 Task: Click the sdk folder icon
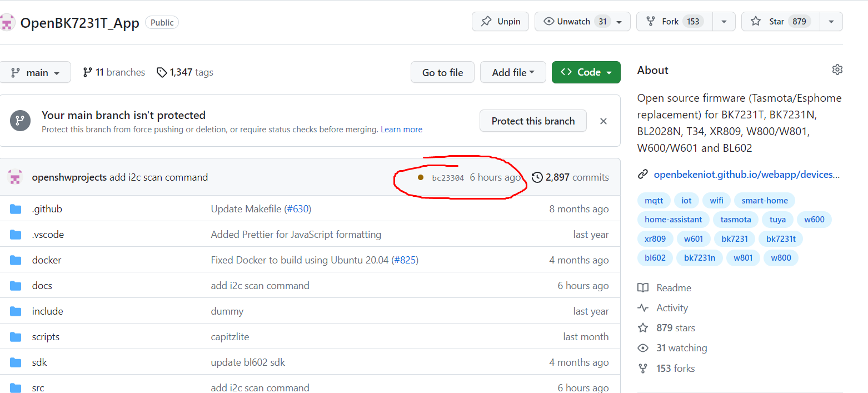tap(16, 362)
